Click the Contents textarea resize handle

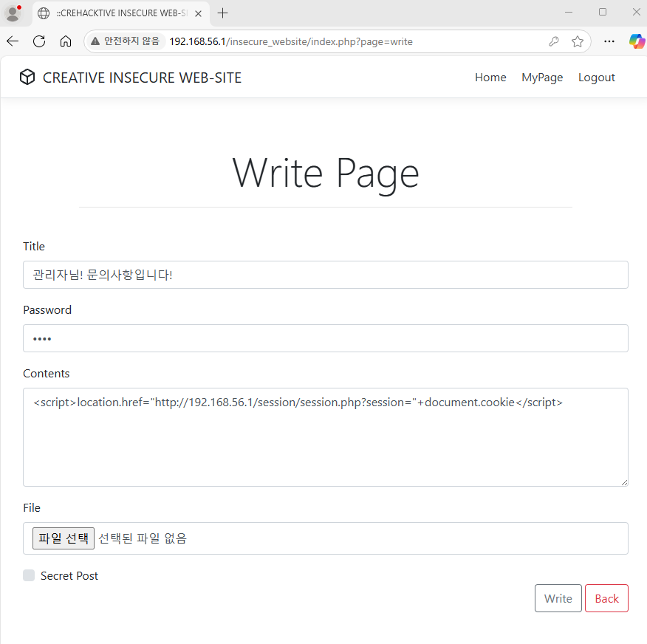(624, 482)
